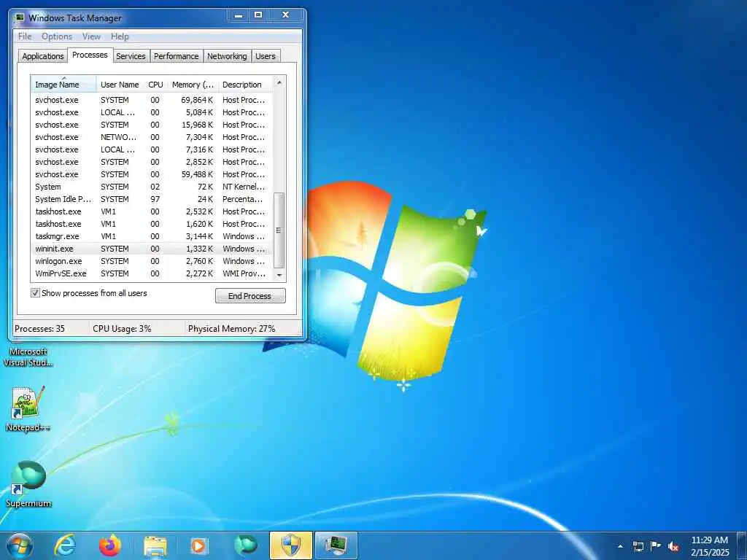The width and height of the screenshot is (747, 560).
Task: Click the process list scrollbar thumb
Action: 279,230
